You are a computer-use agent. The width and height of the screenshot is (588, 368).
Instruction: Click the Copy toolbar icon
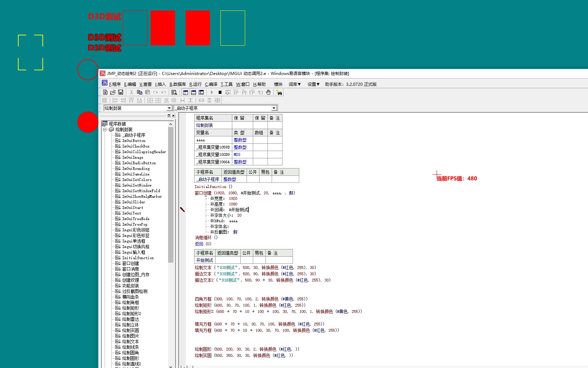(140, 92)
